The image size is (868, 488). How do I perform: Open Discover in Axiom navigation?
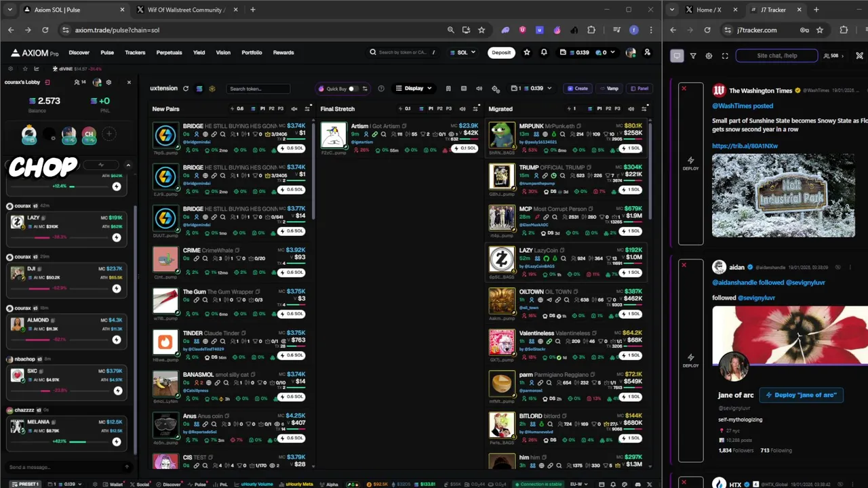(79, 52)
